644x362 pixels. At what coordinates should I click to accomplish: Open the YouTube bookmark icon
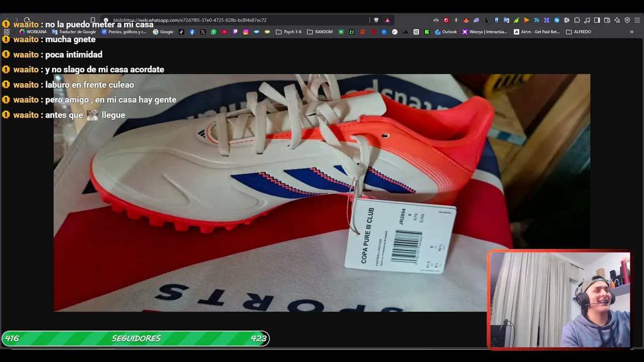224,32
